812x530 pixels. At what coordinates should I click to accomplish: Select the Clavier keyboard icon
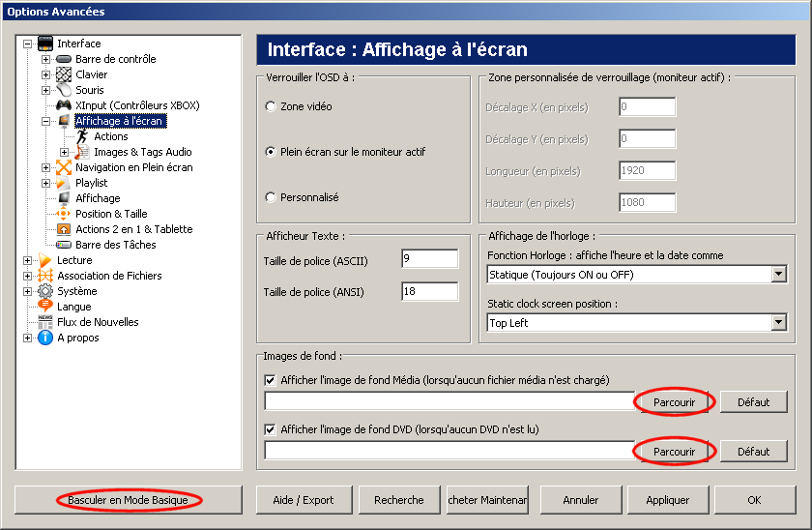click(x=64, y=74)
